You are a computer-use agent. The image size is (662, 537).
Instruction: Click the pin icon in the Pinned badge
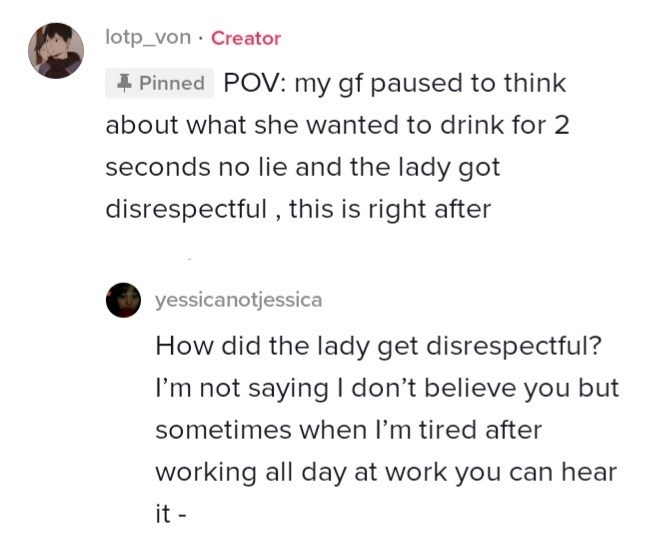point(124,84)
